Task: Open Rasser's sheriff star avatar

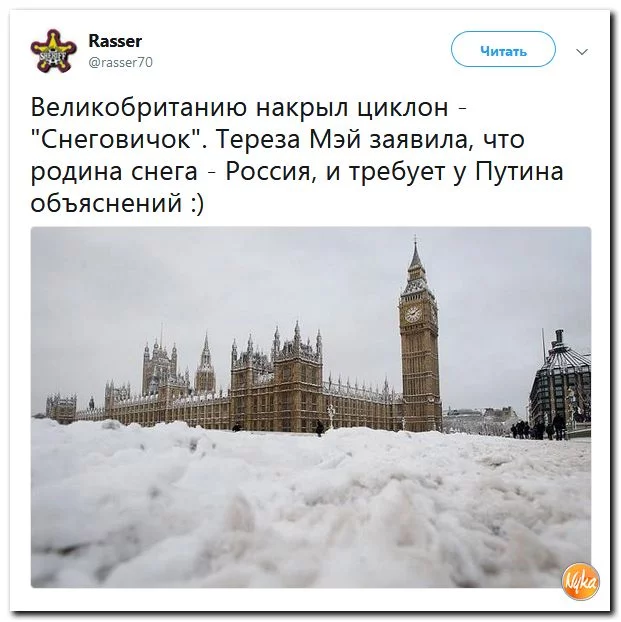Action: point(54,51)
